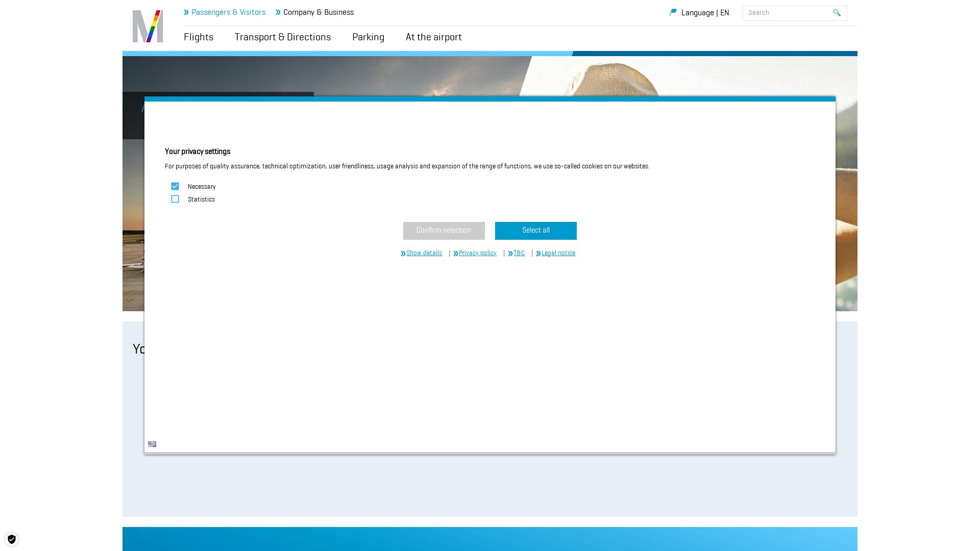This screenshot has height=551, width=980.
Task: Open the Transport & Directions menu
Action: pos(283,37)
